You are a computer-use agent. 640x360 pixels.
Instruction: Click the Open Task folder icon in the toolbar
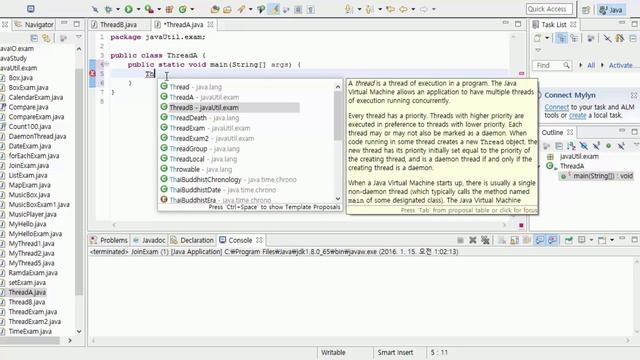click(227, 9)
